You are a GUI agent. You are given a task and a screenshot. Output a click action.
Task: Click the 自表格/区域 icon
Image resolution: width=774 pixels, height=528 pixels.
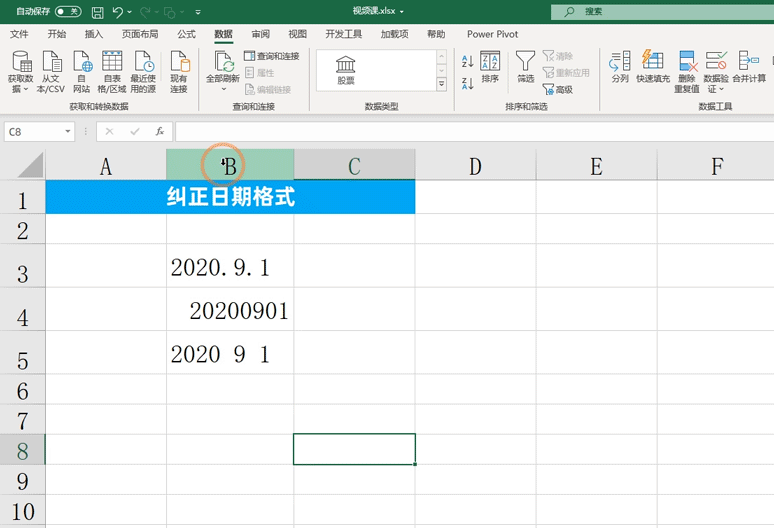112,72
